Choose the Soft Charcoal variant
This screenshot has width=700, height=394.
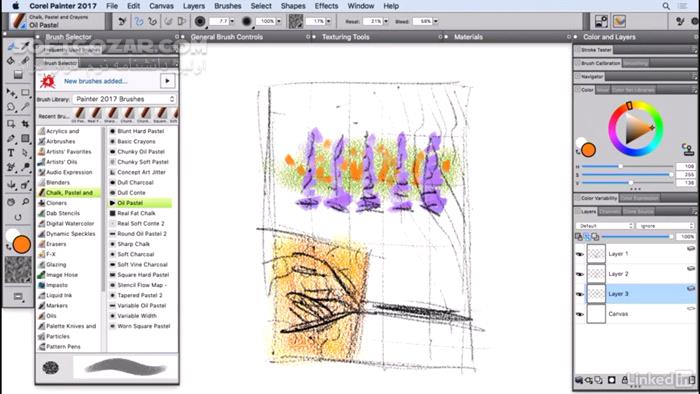[x=136, y=254]
